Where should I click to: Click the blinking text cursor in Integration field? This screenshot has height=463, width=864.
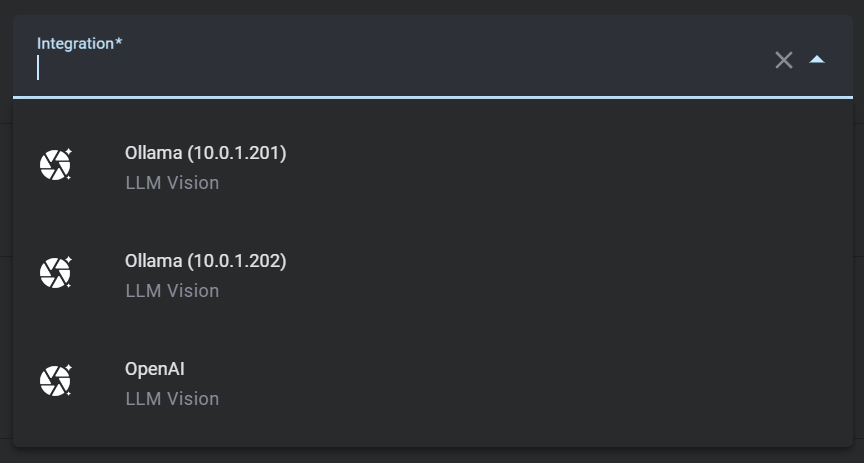[38, 68]
